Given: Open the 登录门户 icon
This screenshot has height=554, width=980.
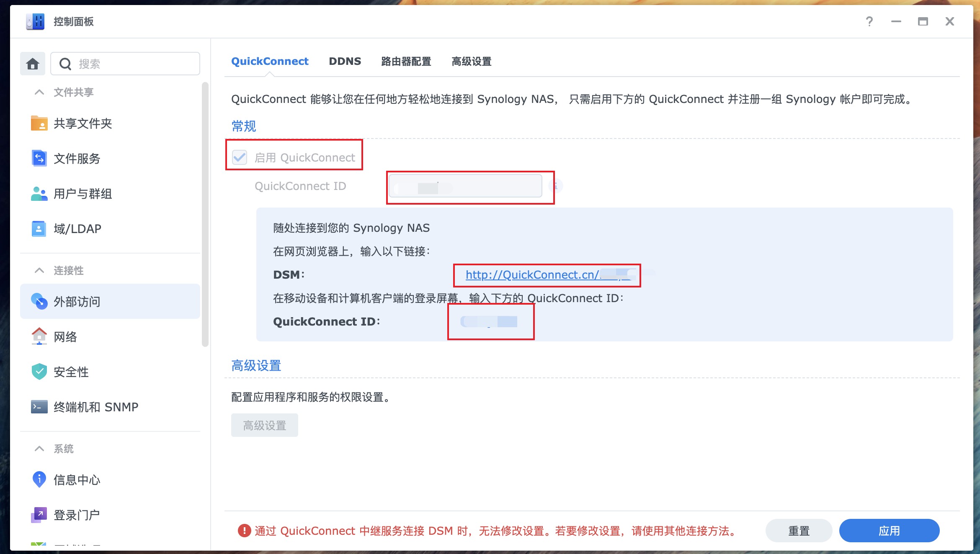Looking at the screenshot, I should click(39, 515).
